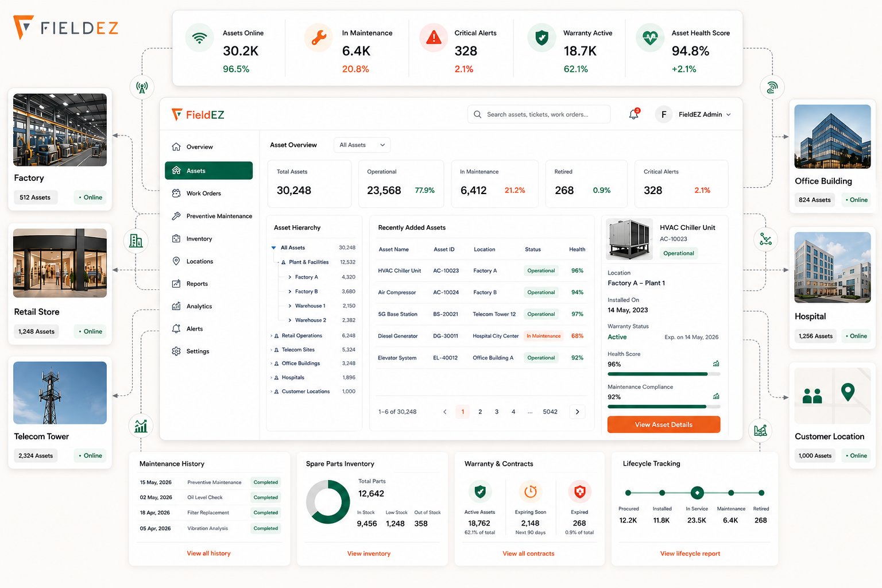This screenshot has width=882, height=588.
Task: Expand Warehouse 1 in hierarchy
Action: [x=289, y=306]
